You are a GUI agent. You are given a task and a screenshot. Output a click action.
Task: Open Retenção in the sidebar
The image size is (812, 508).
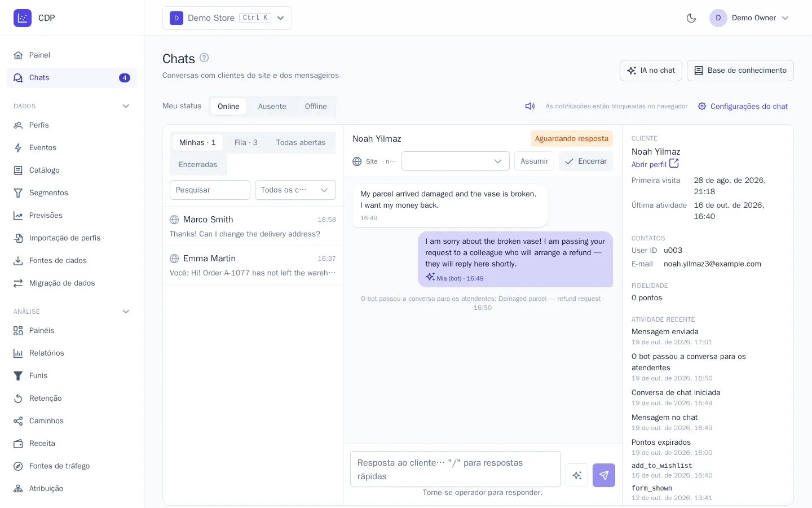coord(72,398)
